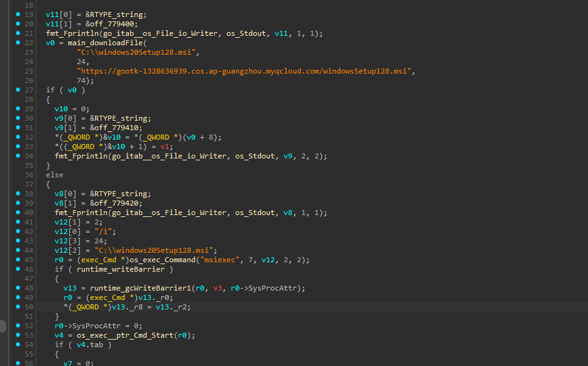This screenshot has width=588, height=366.
Task: Click r0->SysProcAttr = 0 assignment
Action: [98, 326]
